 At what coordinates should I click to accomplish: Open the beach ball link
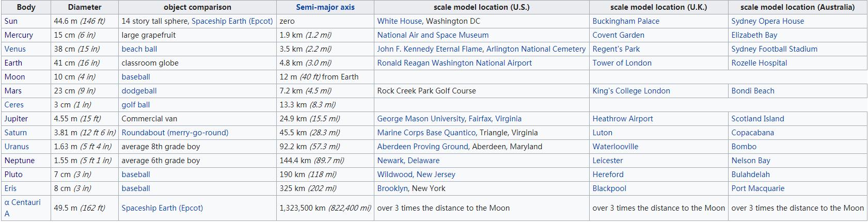point(139,49)
